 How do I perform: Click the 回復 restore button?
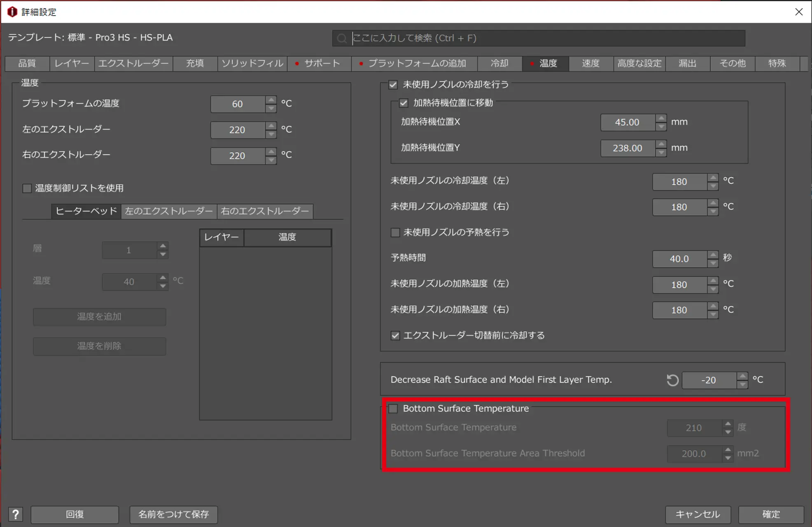point(75,514)
